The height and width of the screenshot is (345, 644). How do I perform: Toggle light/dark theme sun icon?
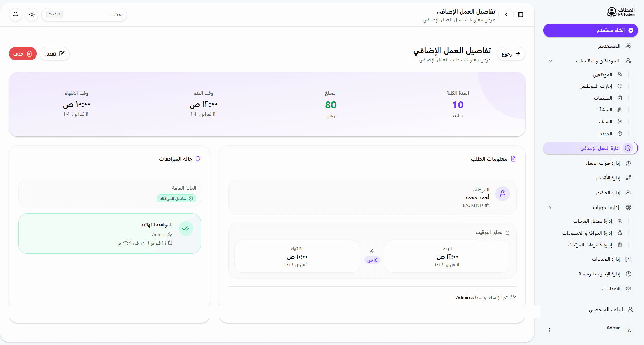click(x=32, y=15)
